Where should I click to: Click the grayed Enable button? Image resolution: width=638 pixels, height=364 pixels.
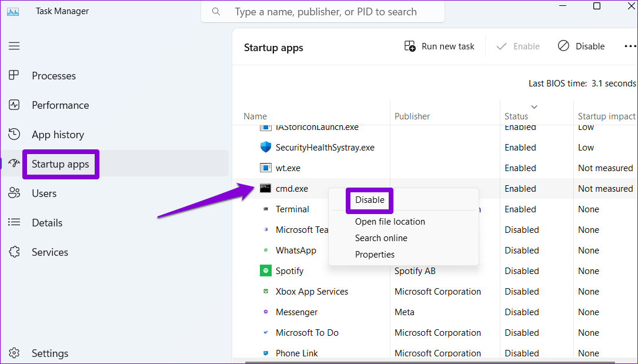(517, 46)
